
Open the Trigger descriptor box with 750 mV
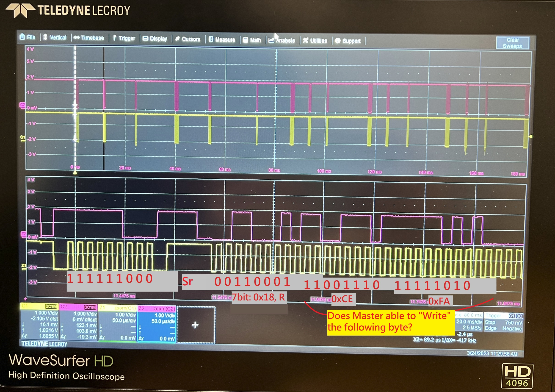coord(504,322)
